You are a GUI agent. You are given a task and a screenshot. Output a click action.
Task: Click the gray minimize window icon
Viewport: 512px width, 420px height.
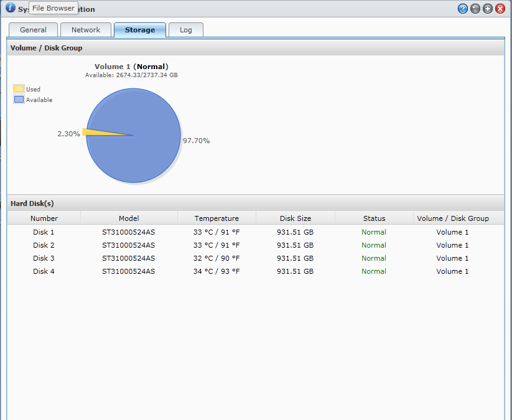[x=475, y=9]
